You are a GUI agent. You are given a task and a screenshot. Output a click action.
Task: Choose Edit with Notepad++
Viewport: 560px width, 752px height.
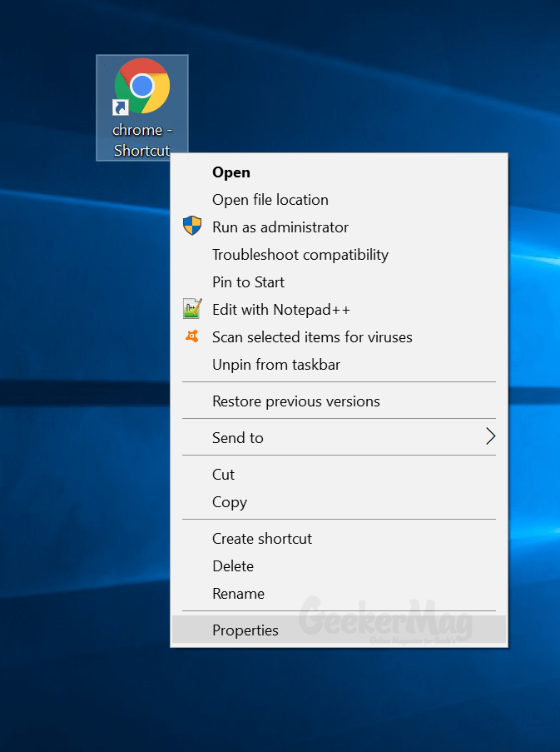pyautogui.click(x=339, y=310)
